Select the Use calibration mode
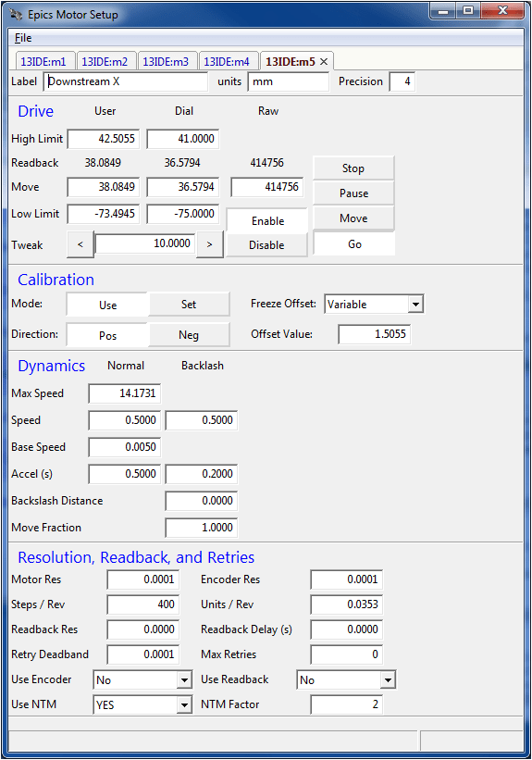Image resolution: width=532 pixels, height=760 pixels. pyautogui.click(x=107, y=305)
